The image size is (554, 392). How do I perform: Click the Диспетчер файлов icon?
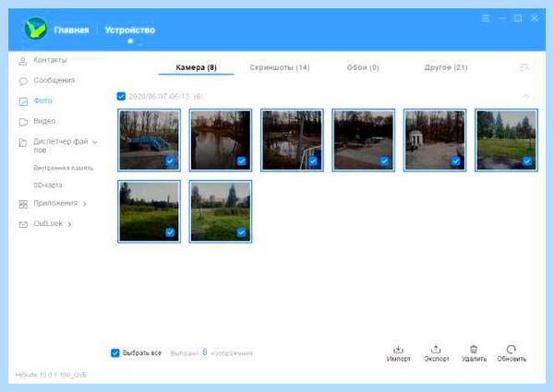pos(23,143)
